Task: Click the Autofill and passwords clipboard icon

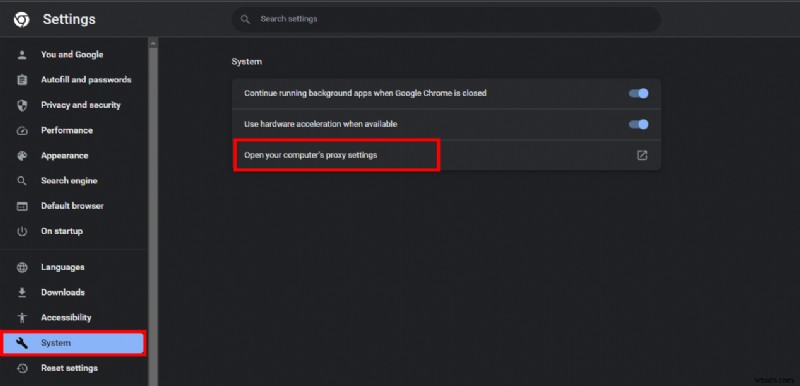Action: coord(22,80)
